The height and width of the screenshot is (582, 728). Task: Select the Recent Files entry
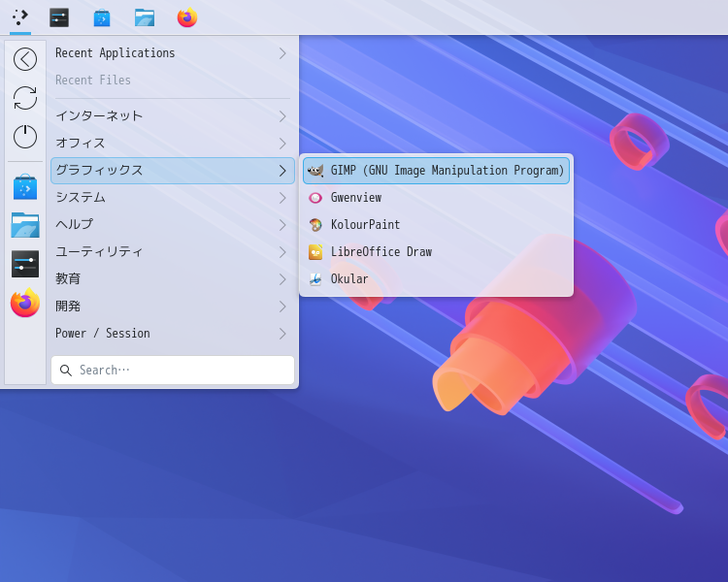(x=172, y=80)
